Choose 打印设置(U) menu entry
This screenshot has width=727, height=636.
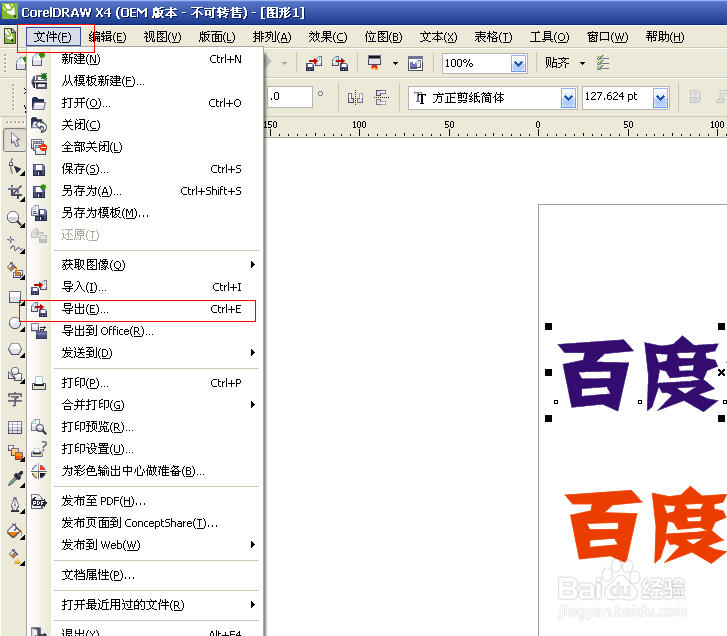[x=145, y=449]
